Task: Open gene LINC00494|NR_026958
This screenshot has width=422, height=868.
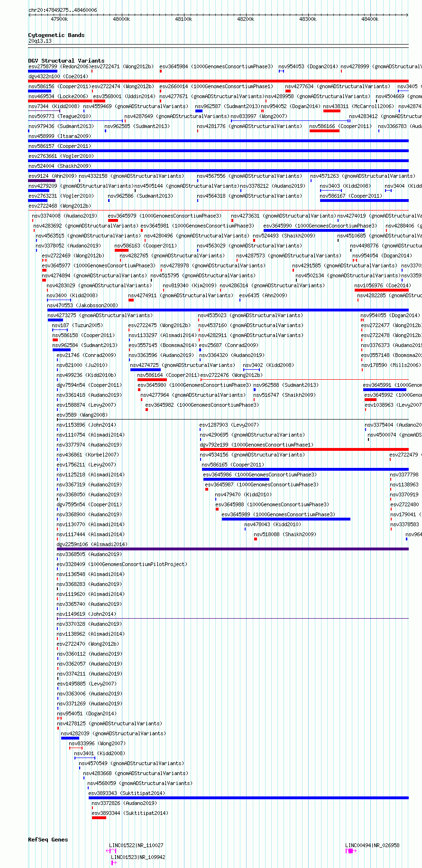Action: point(372,845)
